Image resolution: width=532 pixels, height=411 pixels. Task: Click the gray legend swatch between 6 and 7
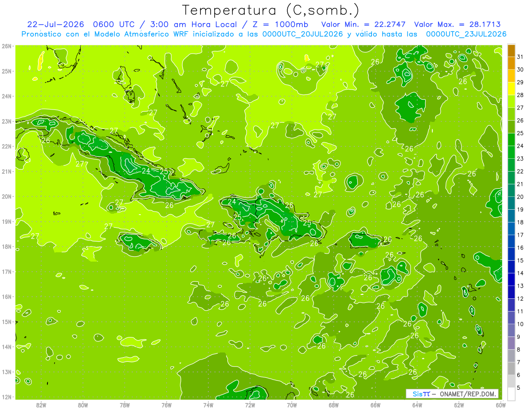tap(511, 368)
